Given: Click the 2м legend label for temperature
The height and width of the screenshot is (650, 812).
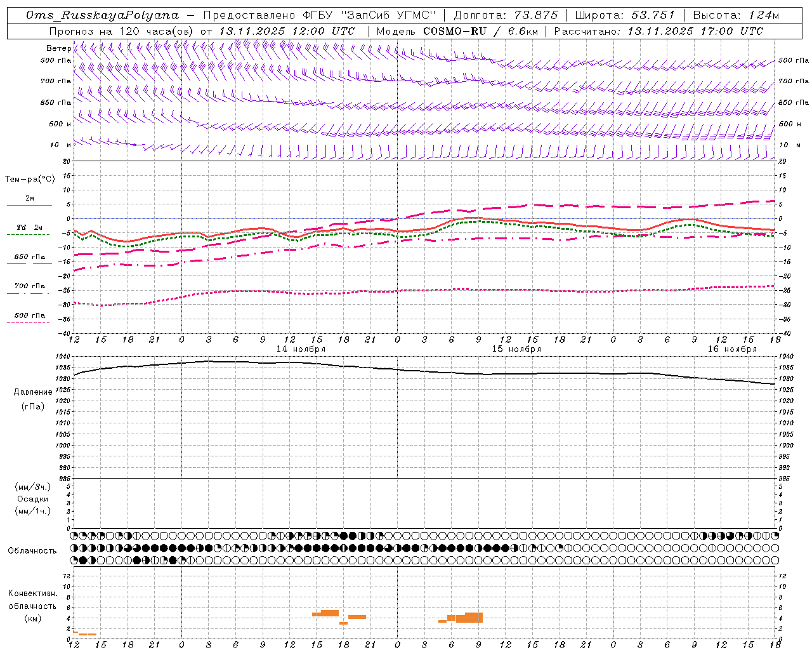Looking at the screenshot, I should 30,199.
